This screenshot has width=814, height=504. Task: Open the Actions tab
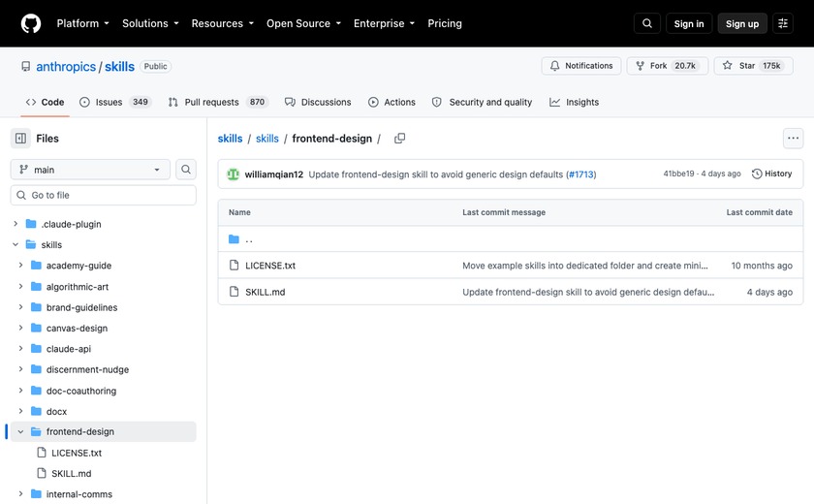point(391,102)
